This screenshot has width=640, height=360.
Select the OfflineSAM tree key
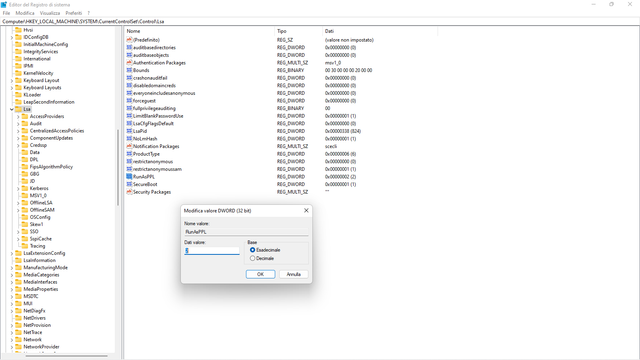(x=42, y=210)
